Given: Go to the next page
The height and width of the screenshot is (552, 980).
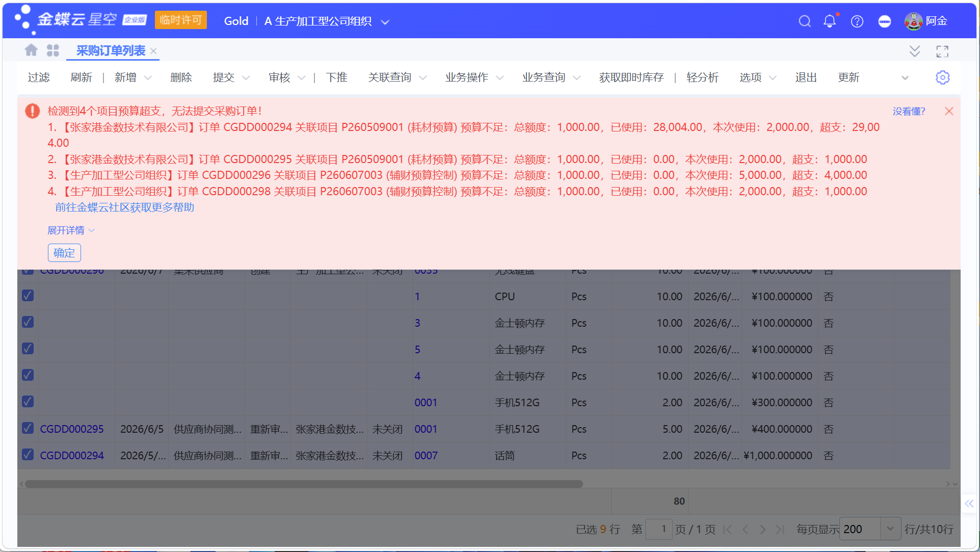Looking at the screenshot, I should click(762, 530).
